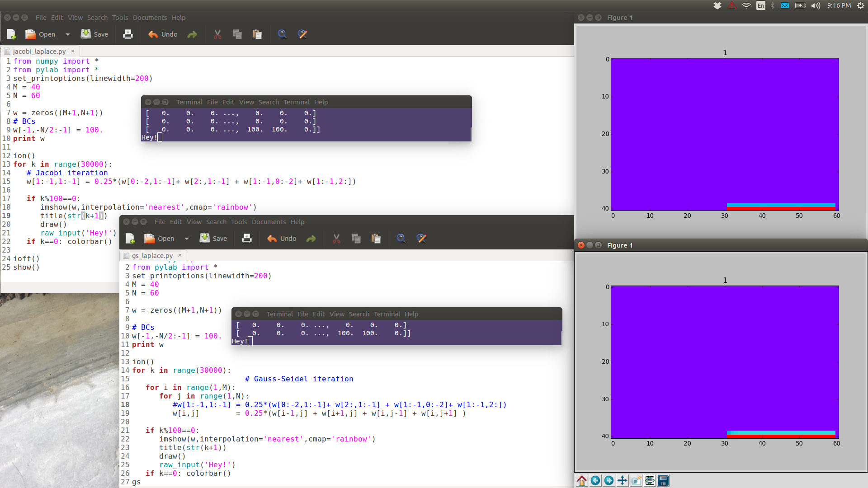Click Redo arrow in jacobi_laplace editor toolbar
Image resolution: width=868 pixels, height=488 pixels.
tap(192, 34)
